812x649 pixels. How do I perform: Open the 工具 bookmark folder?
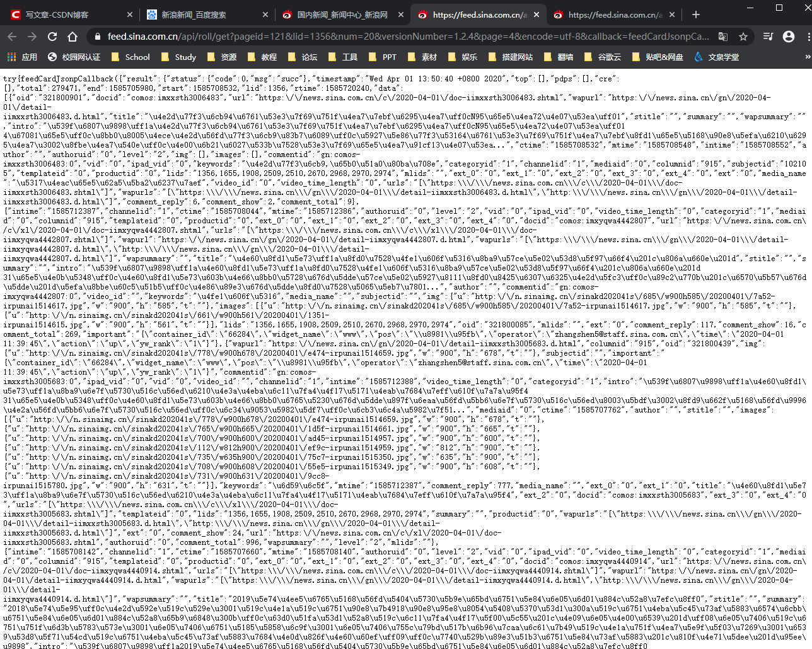(342, 57)
